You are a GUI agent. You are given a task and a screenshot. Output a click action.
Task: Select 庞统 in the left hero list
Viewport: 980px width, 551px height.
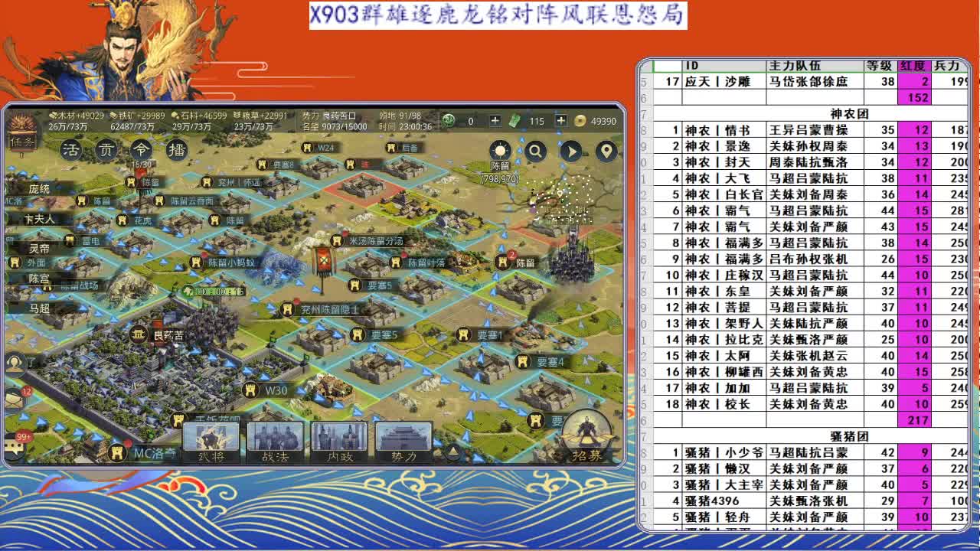(x=40, y=189)
